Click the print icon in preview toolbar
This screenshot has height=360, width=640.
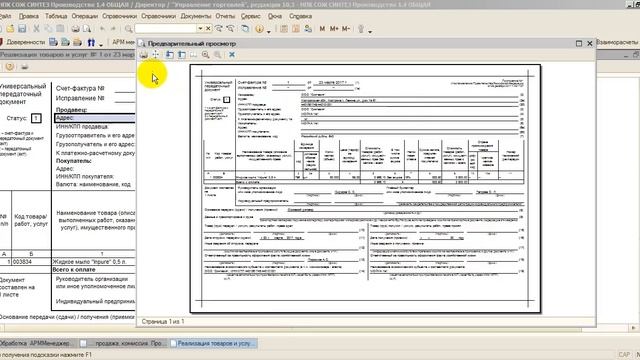click(x=144, y=55)
